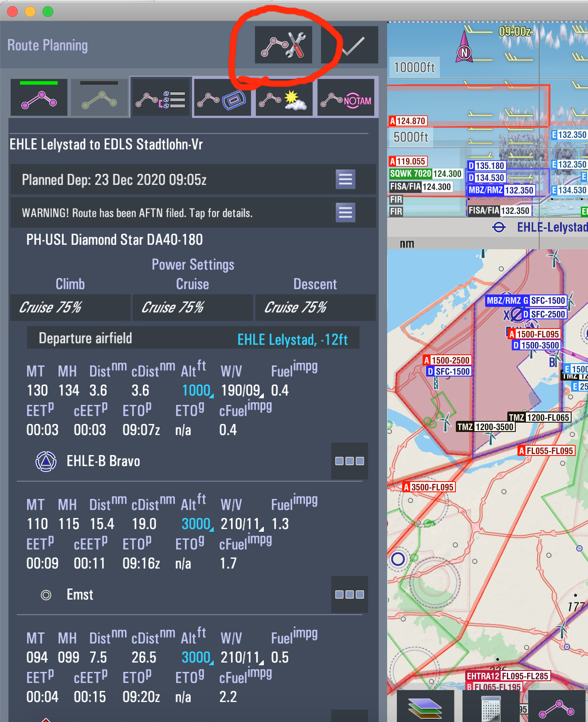The height and width of the screenshot is (722, 588).
Task: Select FISA/FIA 124.300 label
Action: tap(421, 187)
